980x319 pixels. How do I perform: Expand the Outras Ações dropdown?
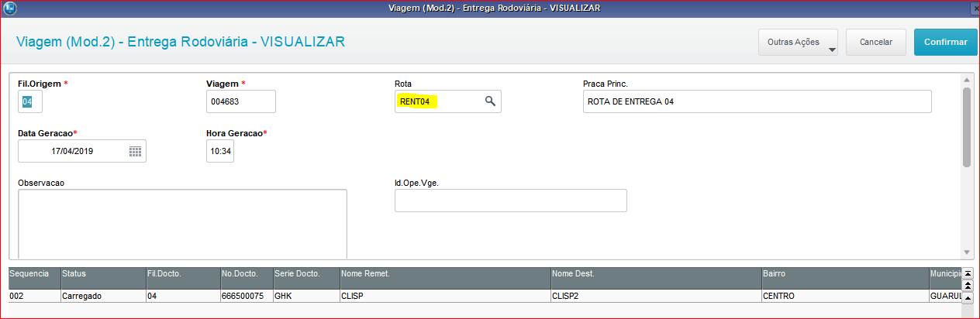click(x=799, y=43)
